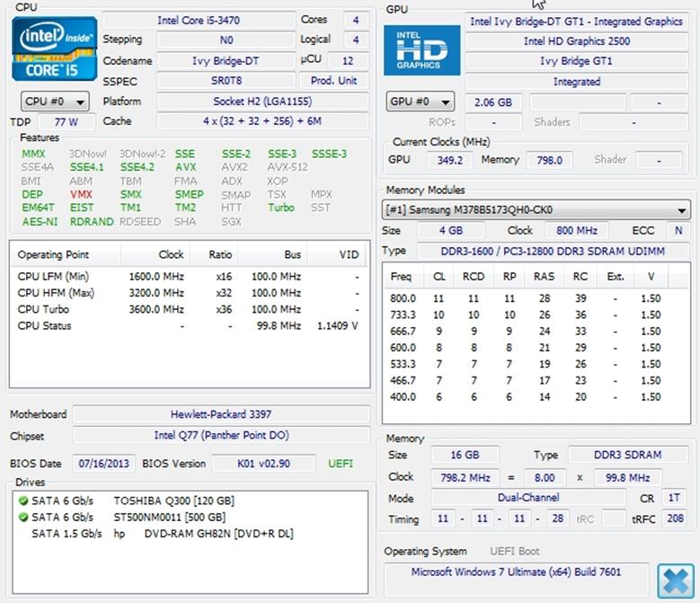700x603 pixels.
Task: Click the Ivy Bridge GT1 field
Action: (576, 61)
